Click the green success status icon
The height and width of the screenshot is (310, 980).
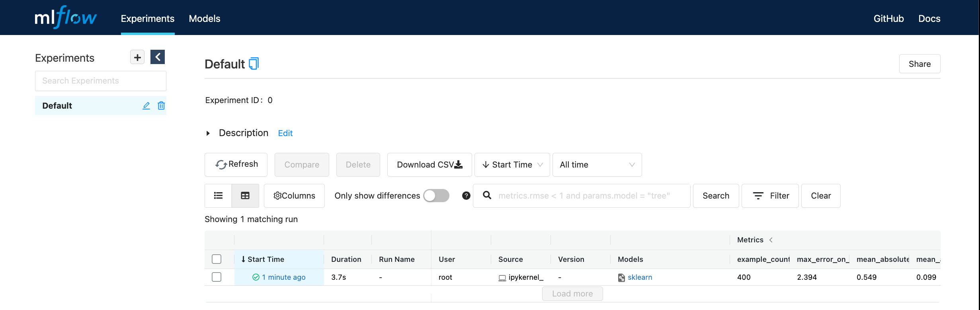(x=256, y=277)
